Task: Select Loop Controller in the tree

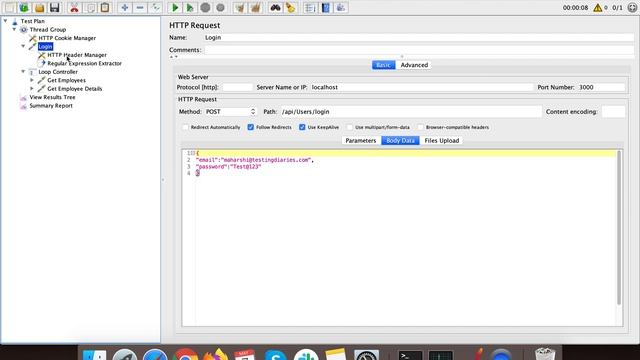Action: coord(58,72)
